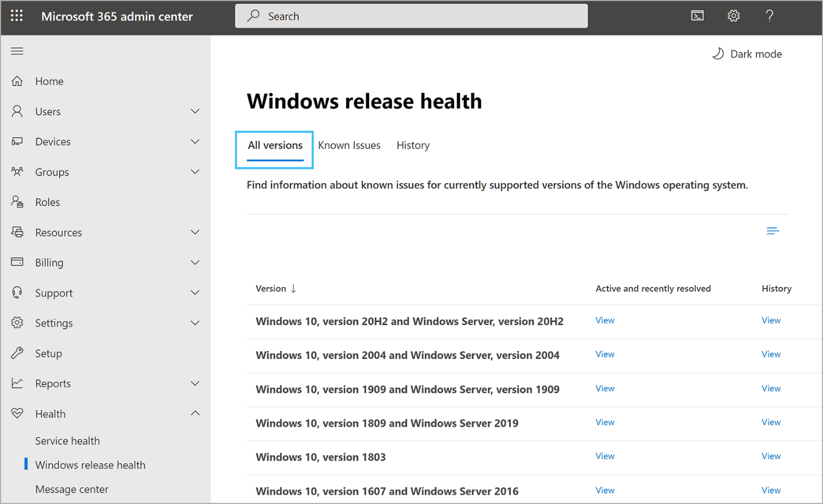The image size is (823, 504).
Task: Click inside the Search field
Action: 411,16
